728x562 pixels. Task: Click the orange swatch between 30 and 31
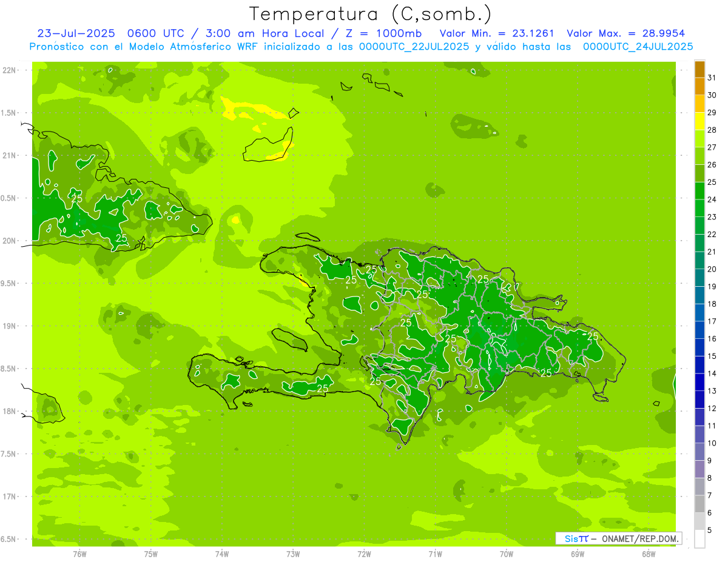[x=699, y=87]
